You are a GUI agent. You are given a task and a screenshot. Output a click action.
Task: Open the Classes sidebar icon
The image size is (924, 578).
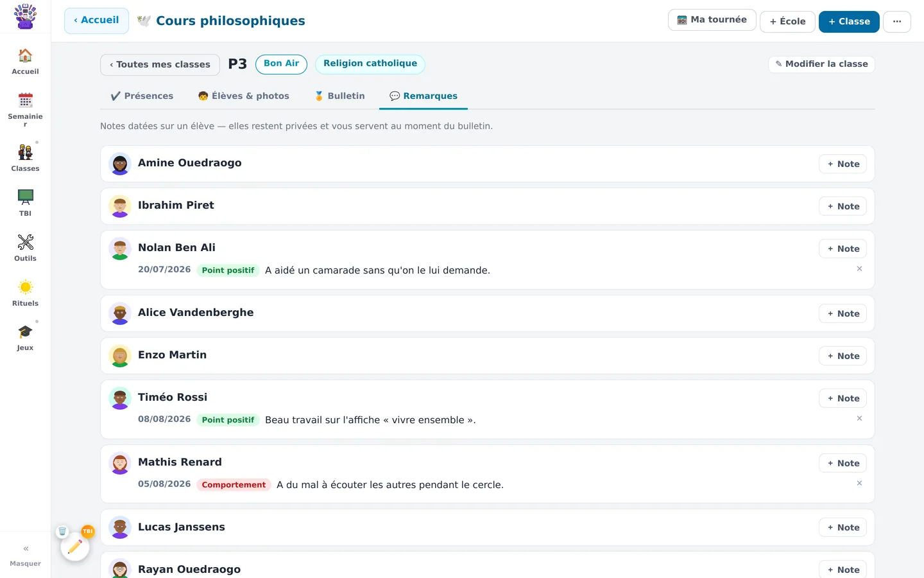25,158
